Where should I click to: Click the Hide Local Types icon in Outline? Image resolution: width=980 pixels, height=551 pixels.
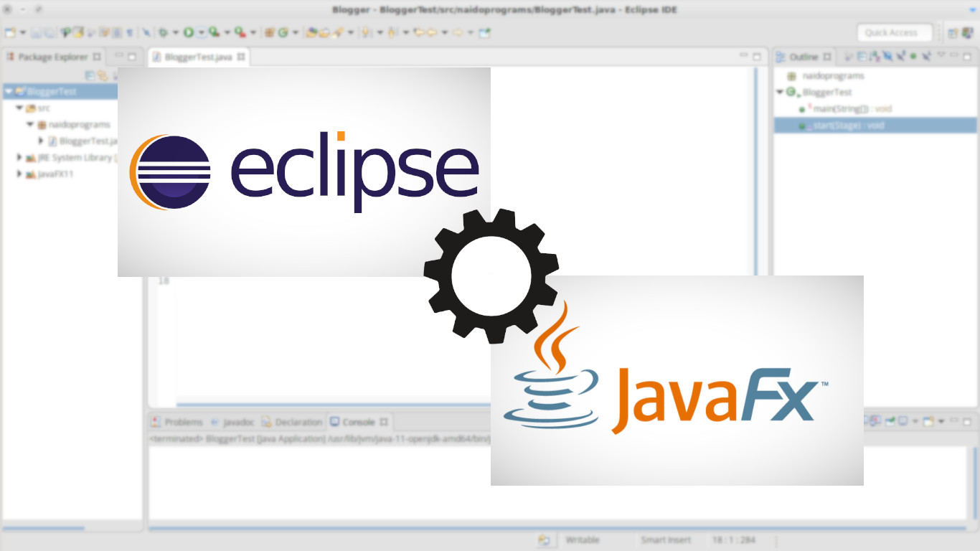click(x=926, y=57)
